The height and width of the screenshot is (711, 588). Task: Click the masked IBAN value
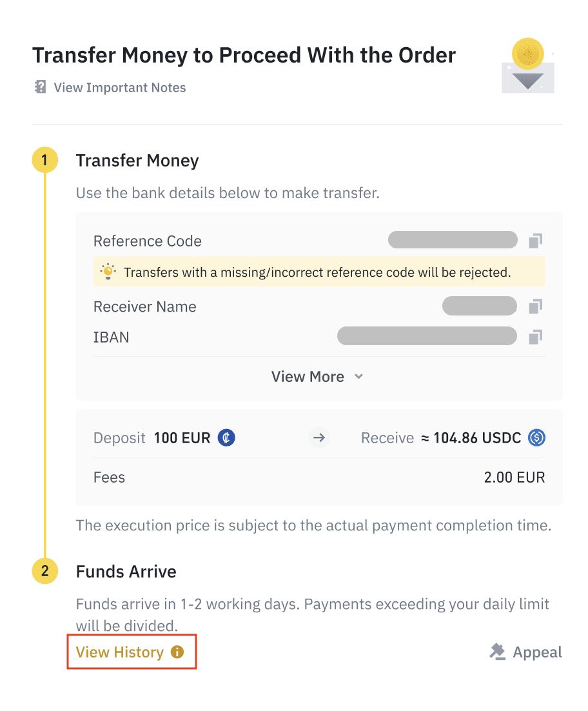tap(427, 337)
